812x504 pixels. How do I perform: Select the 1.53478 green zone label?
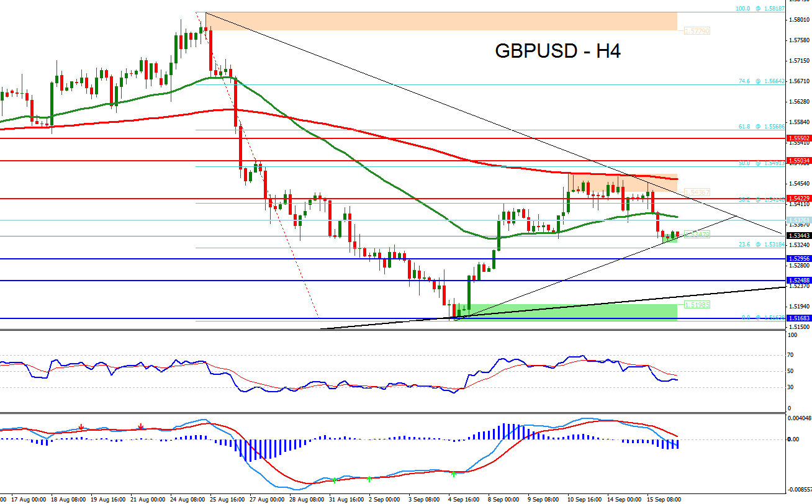coord(697,235)
